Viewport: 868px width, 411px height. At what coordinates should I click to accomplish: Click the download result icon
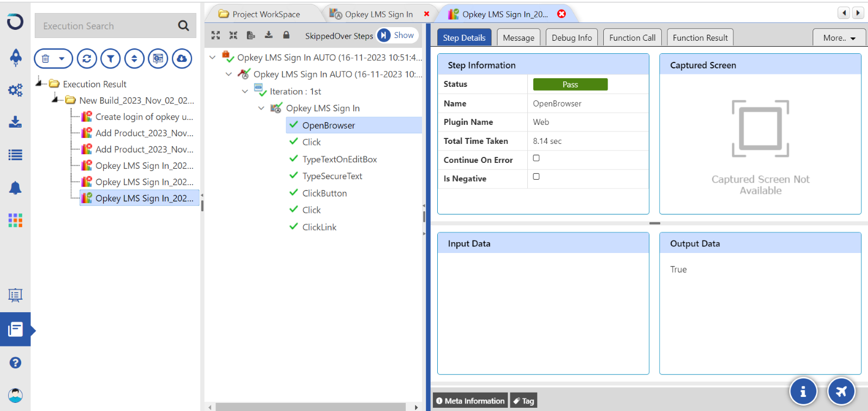(x=269, y=35)
